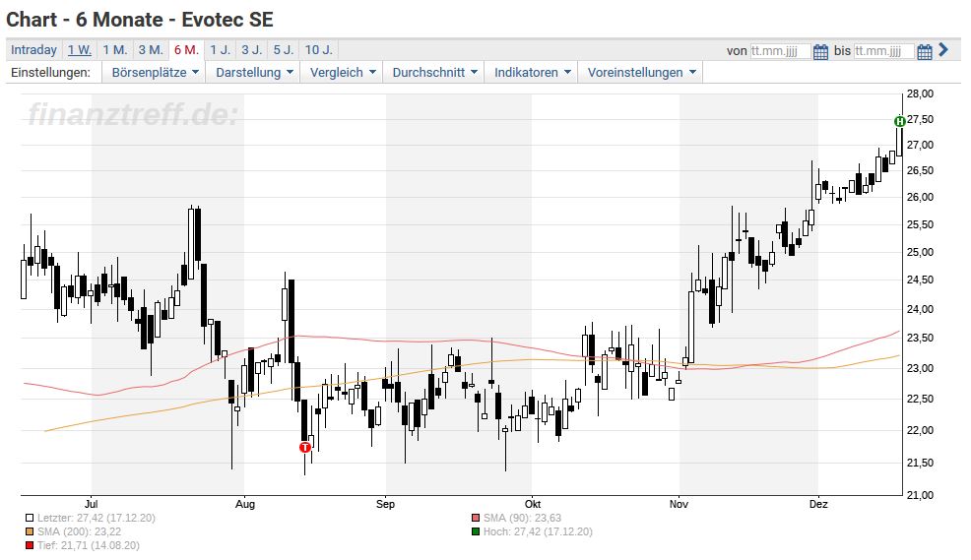Open the Voreinstellungen dropdown
This screenshot has height=560, width=971.
(641, 73)
